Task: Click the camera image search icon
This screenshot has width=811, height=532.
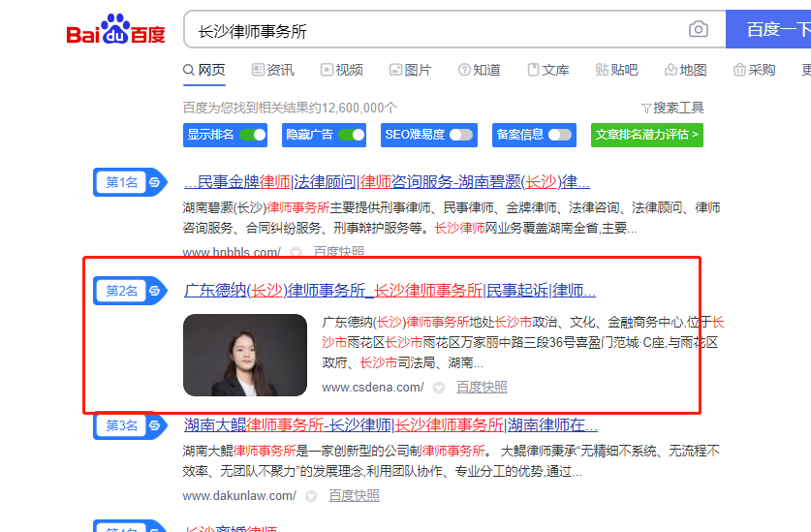Action: click(x=698, y=30)
